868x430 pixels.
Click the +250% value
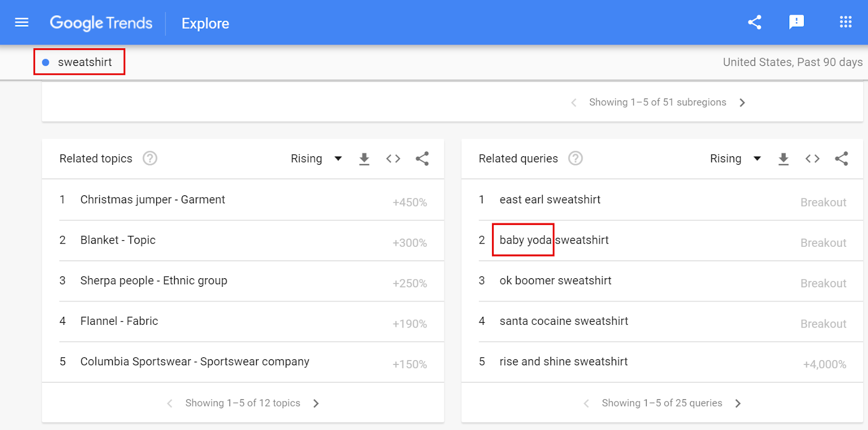click(410, 284)
